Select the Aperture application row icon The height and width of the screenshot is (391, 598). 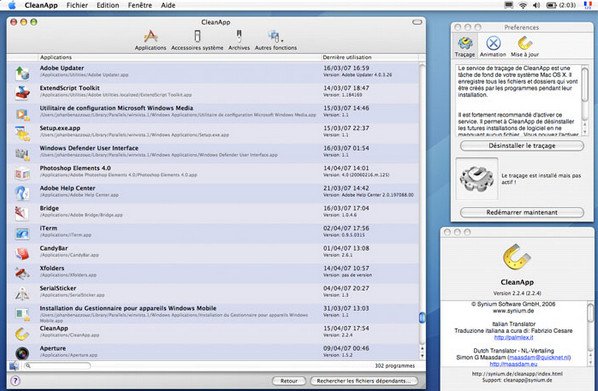click(x=22, y=353)
